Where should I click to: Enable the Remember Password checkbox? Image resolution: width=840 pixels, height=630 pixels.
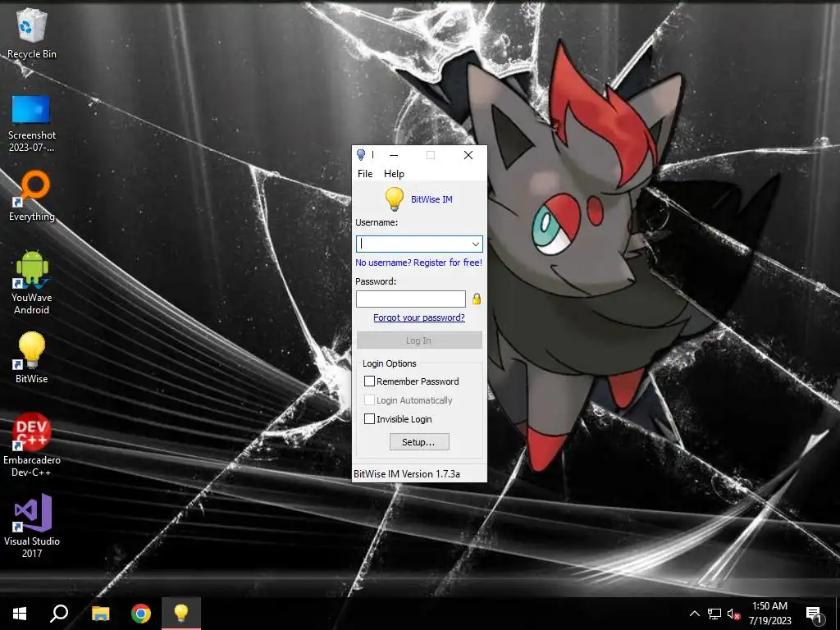click(369, 381)
